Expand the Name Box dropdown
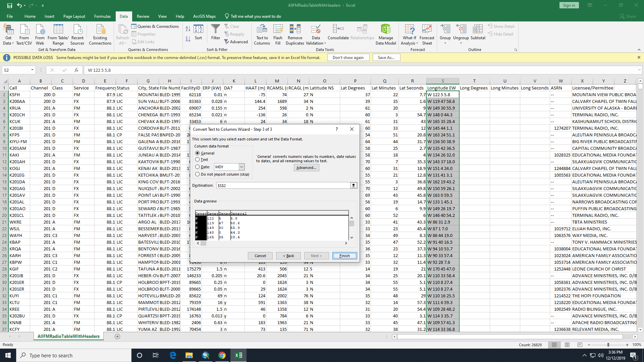Screen dimensions: 644x362 click(32, 70)
